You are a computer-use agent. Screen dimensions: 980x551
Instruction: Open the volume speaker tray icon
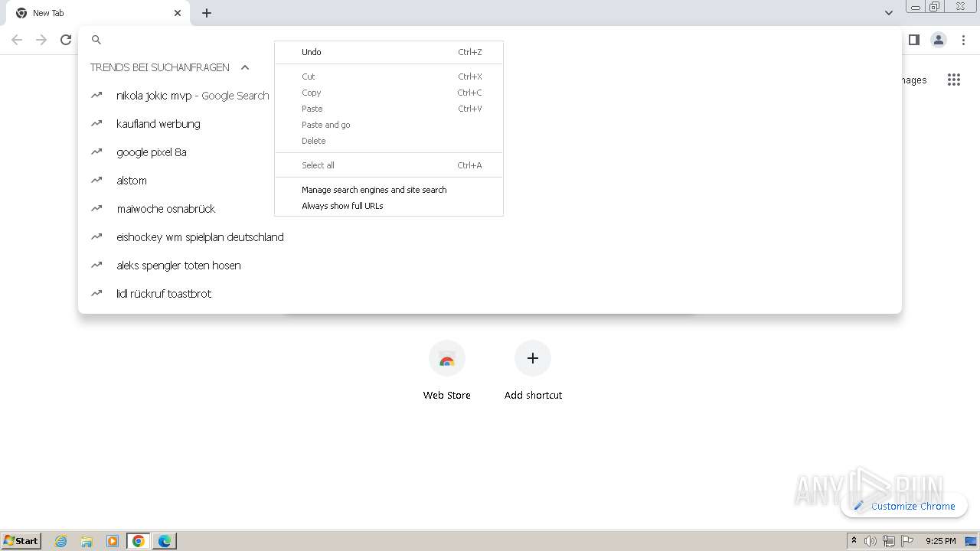[x=871, y=541]
